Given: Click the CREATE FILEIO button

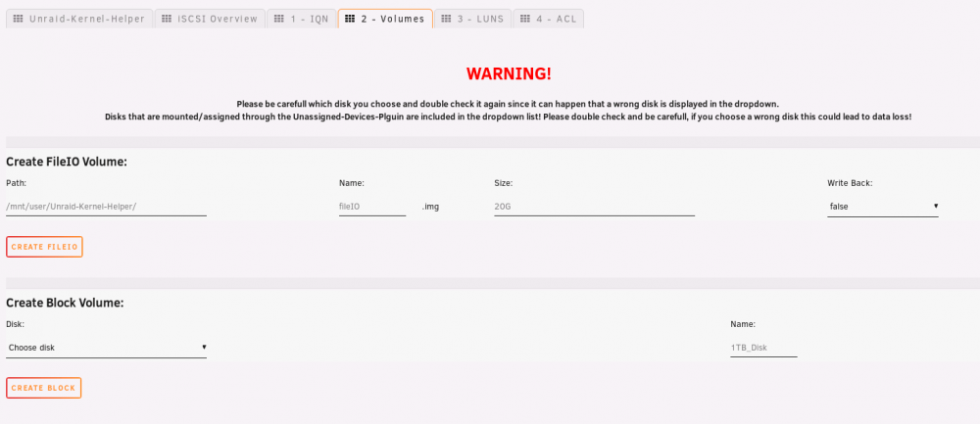Looking at the screenshot, I should click(44, 247).
